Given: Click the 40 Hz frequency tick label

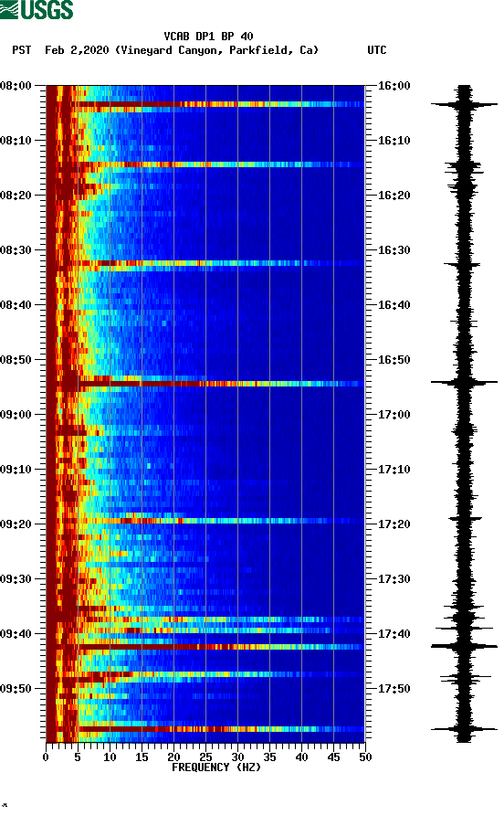Looking at the screenshot, I should pos(301,757).
